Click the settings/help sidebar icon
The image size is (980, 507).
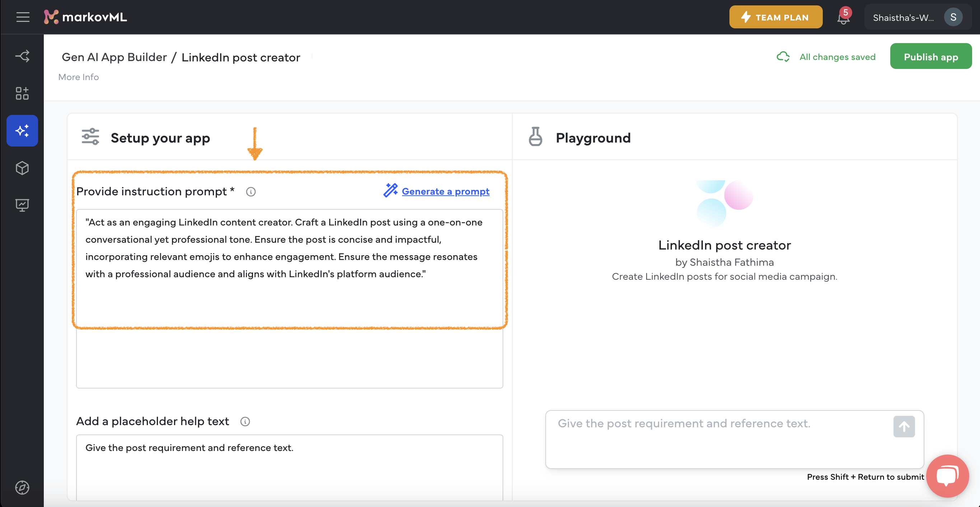(x=22, y=487)
